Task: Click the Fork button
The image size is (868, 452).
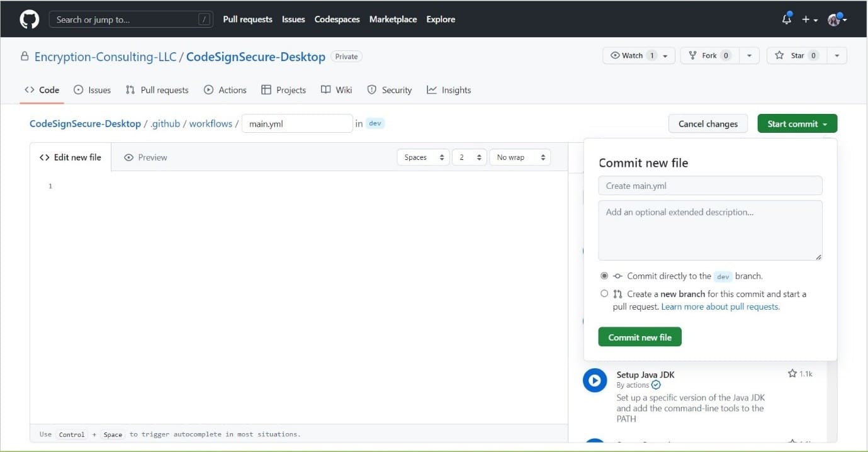Action: pos(710,55)
